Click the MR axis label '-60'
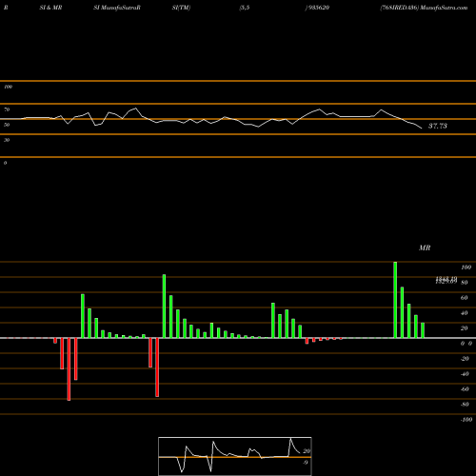Screen dimensions: 476x476 [x=465, y=389]
